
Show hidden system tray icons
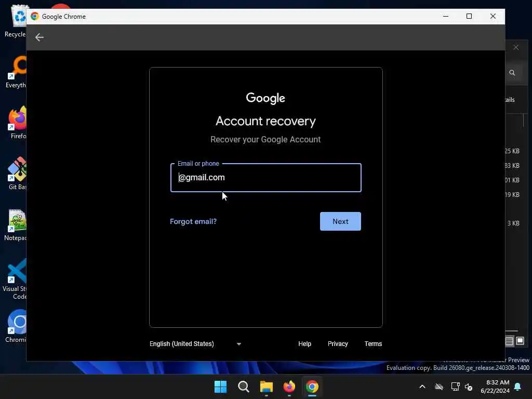pos(422,387)
